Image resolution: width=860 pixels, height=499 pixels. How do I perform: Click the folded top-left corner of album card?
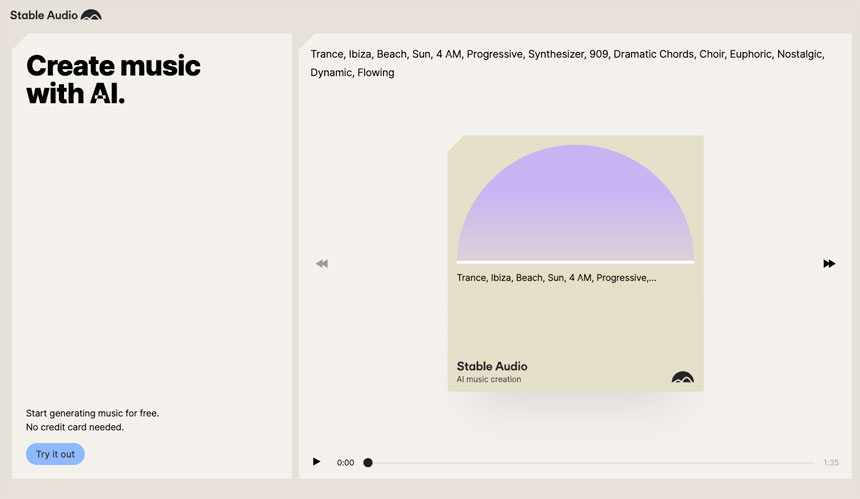(453, 143)
